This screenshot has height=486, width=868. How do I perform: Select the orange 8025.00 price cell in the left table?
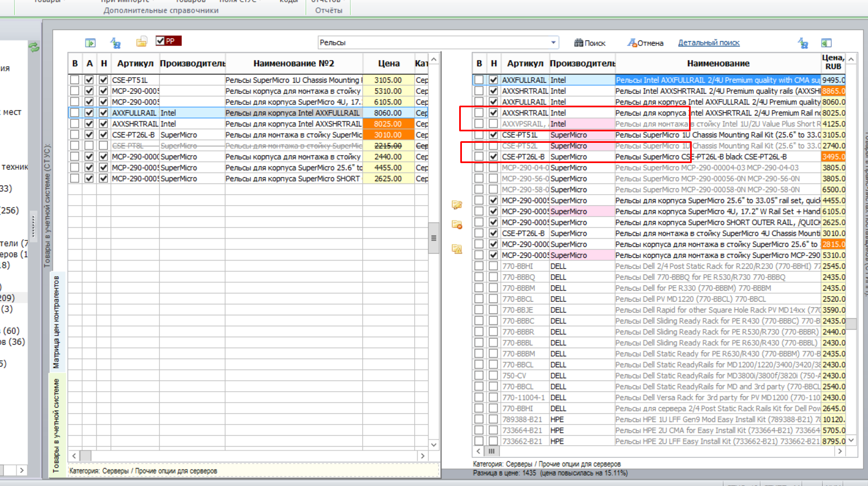(x=389, y=124)
